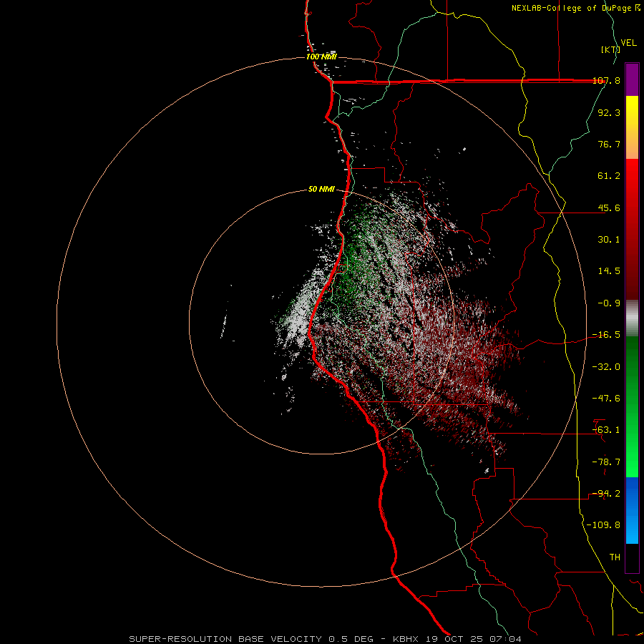
Task: Select the 107.8 value on velocity scale
Action: [x=607, y=80]
